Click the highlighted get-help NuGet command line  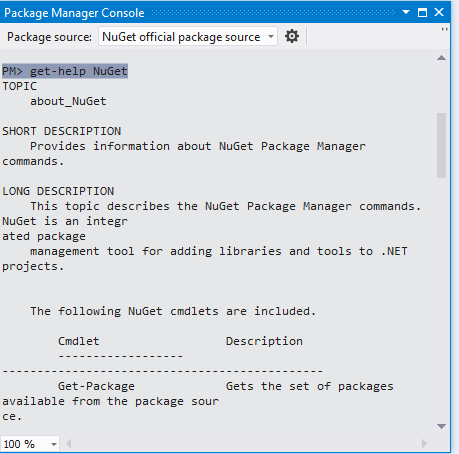coord(65,71)
